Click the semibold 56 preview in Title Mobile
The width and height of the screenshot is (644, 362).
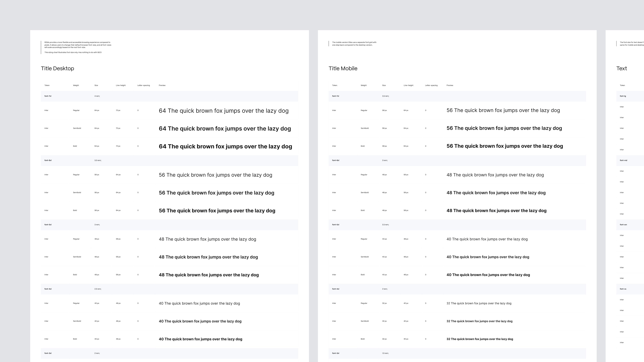coord(504,128)
